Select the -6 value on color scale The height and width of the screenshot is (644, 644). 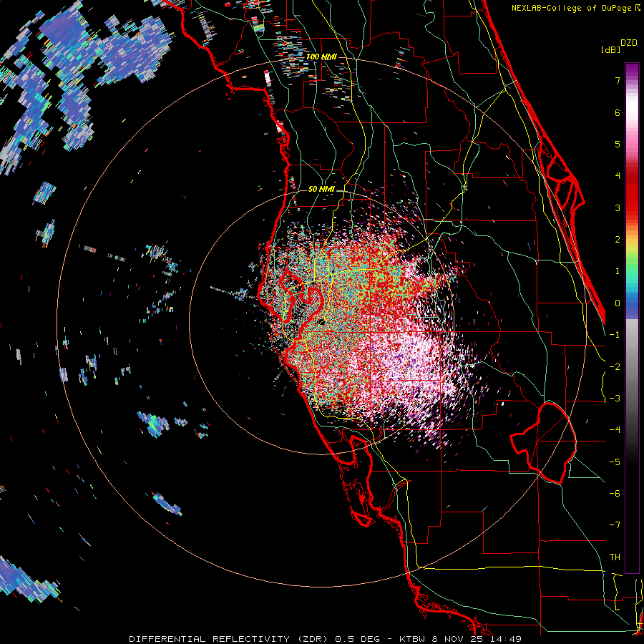tap(615, 494)
